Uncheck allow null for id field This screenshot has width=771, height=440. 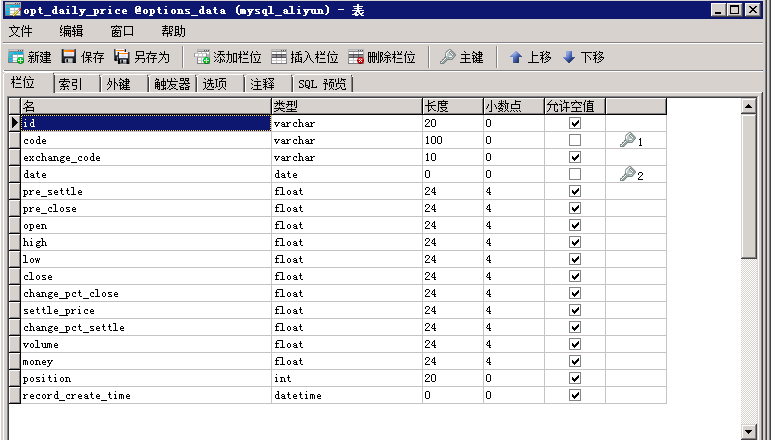tap(575, 123)
